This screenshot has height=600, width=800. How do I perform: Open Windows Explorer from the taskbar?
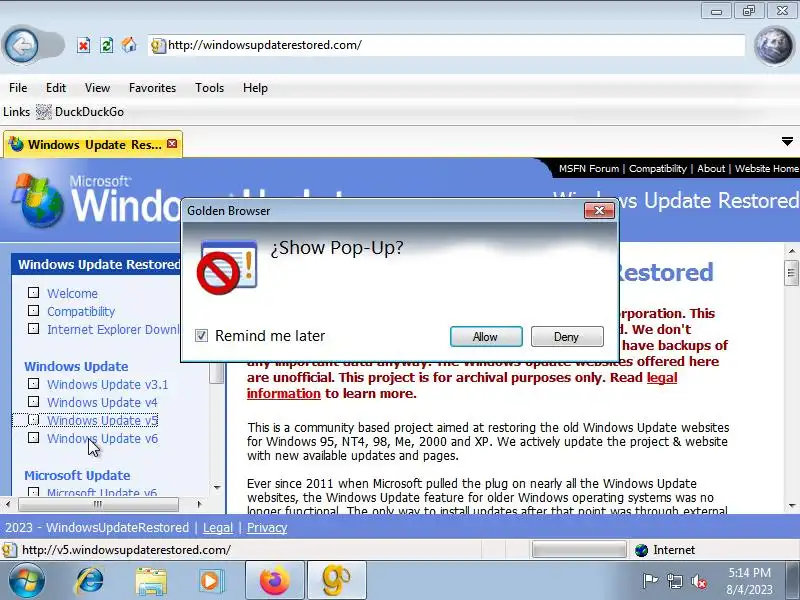click(151, 581)
